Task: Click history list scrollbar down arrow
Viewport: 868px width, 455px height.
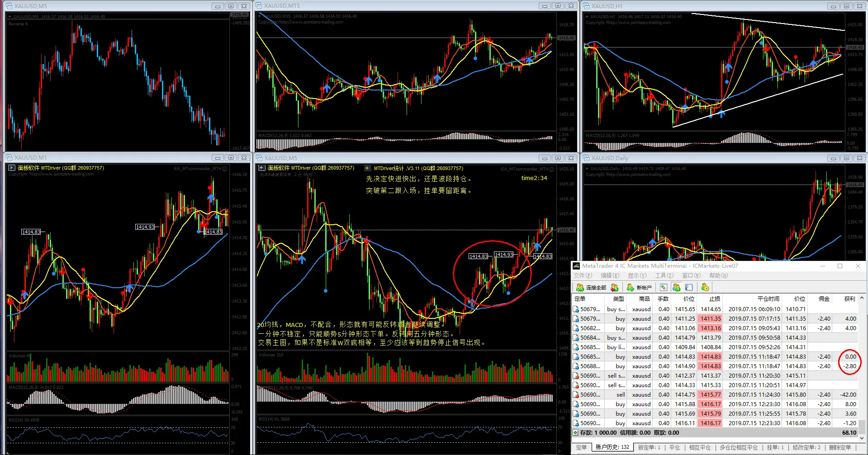Action: [862, 438]
